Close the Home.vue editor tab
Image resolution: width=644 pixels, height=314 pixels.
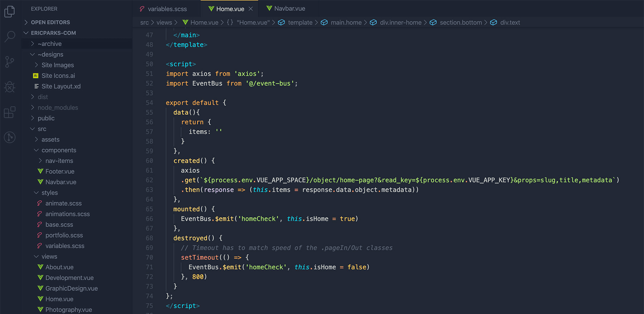click(251, 9)
